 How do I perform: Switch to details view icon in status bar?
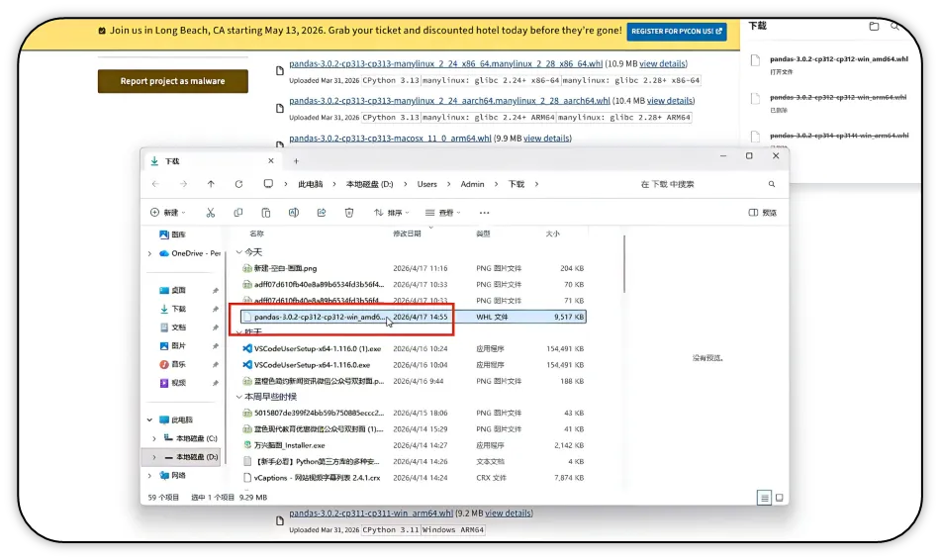pyautogui.click(x=764, y=498)
